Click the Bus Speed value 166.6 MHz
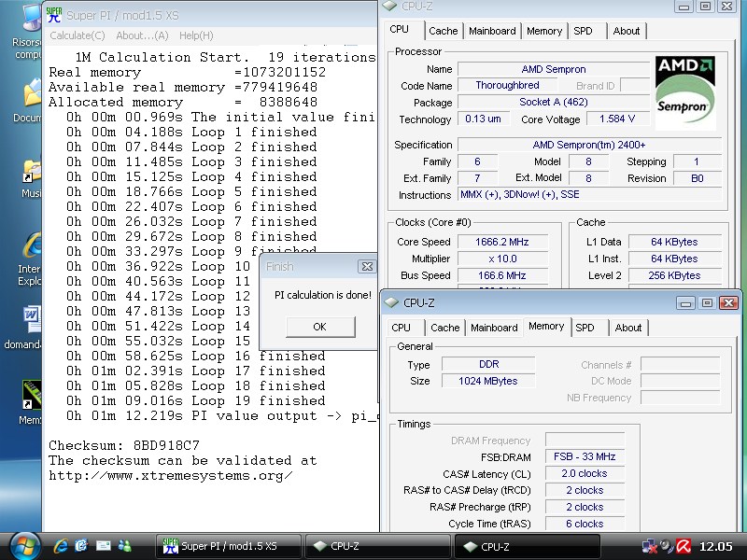Image resolution: width=747 pixels, height=560 pixels. click(502, 275)
